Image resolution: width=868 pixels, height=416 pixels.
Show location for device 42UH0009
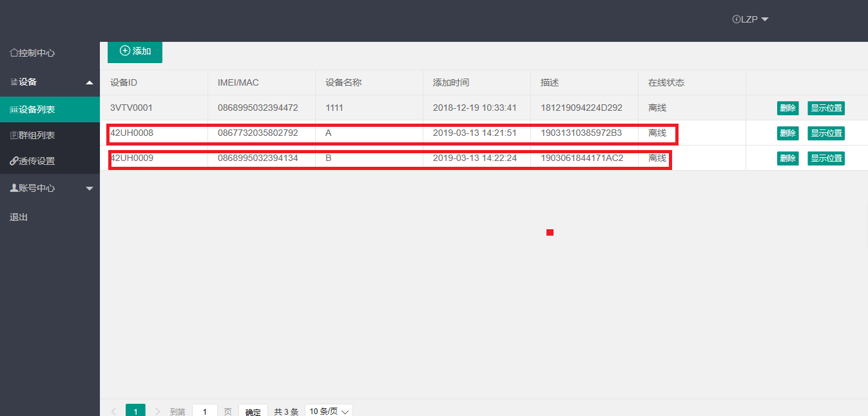pyautogui.click(x=825, y=158)
